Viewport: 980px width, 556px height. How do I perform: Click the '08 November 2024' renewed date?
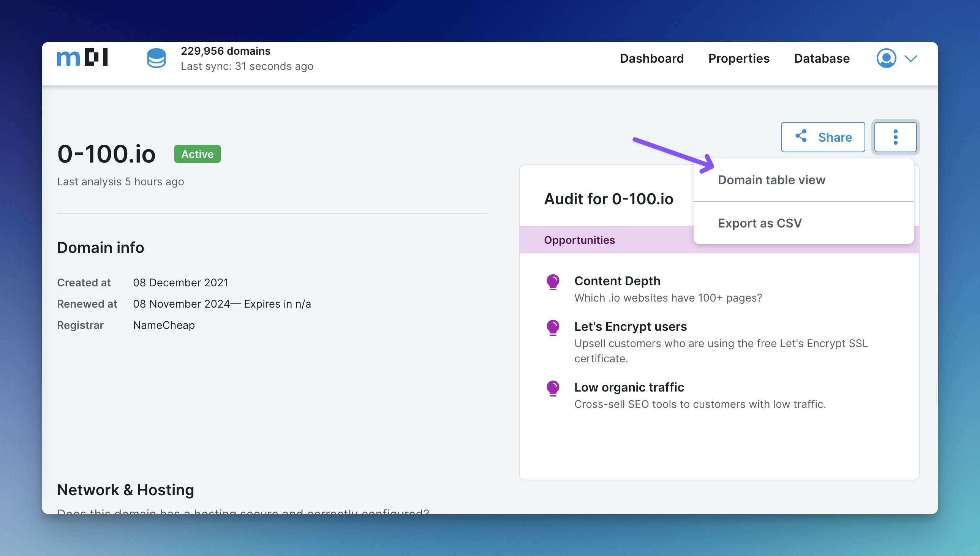coord(181,304)
